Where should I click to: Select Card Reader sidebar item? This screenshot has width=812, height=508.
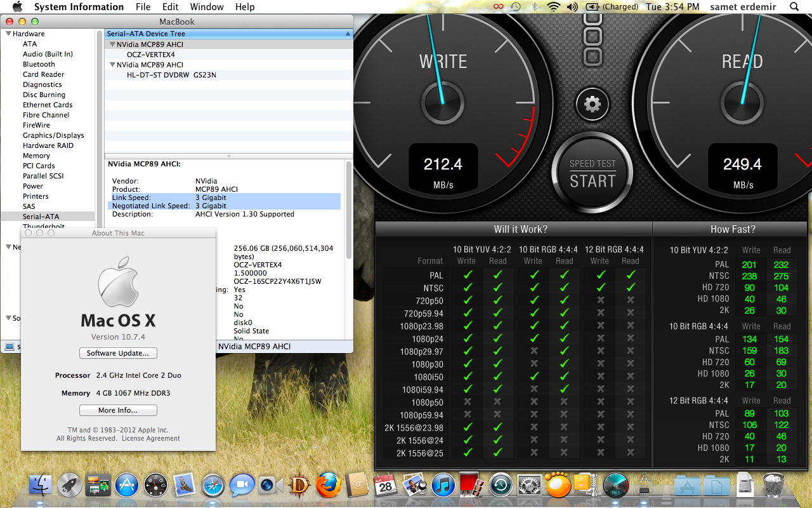tap(44, 74)
